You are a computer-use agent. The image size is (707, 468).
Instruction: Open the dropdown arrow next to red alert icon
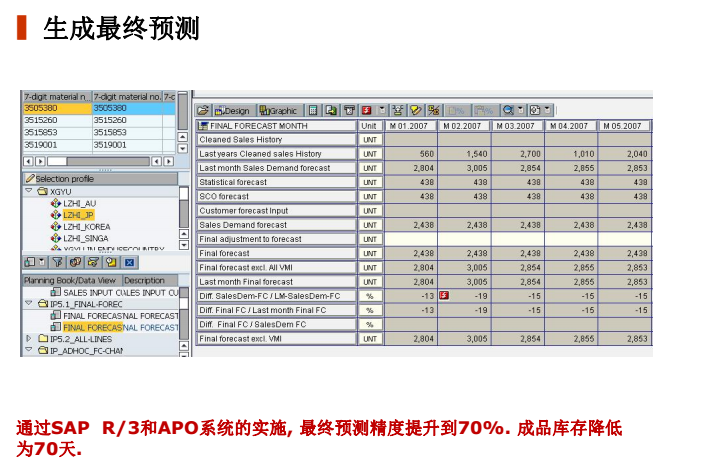(380, 110)
